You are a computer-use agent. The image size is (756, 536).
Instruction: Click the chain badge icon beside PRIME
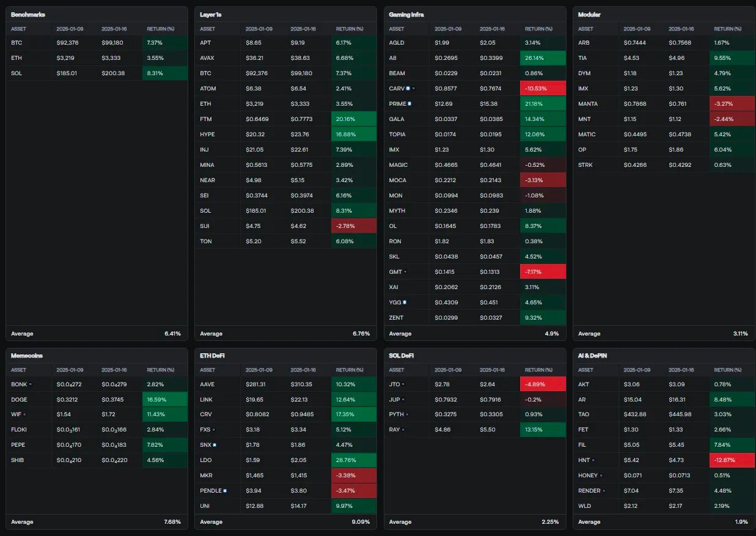409,104
